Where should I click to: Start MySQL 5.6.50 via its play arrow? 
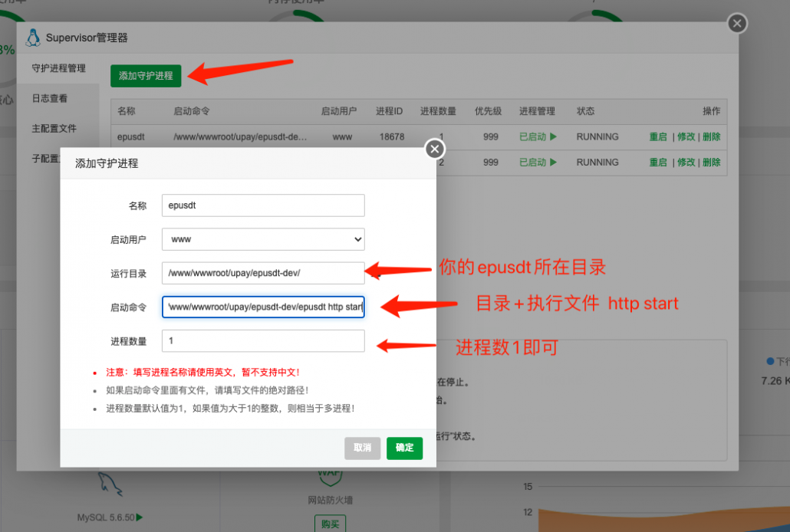[137, 517]
